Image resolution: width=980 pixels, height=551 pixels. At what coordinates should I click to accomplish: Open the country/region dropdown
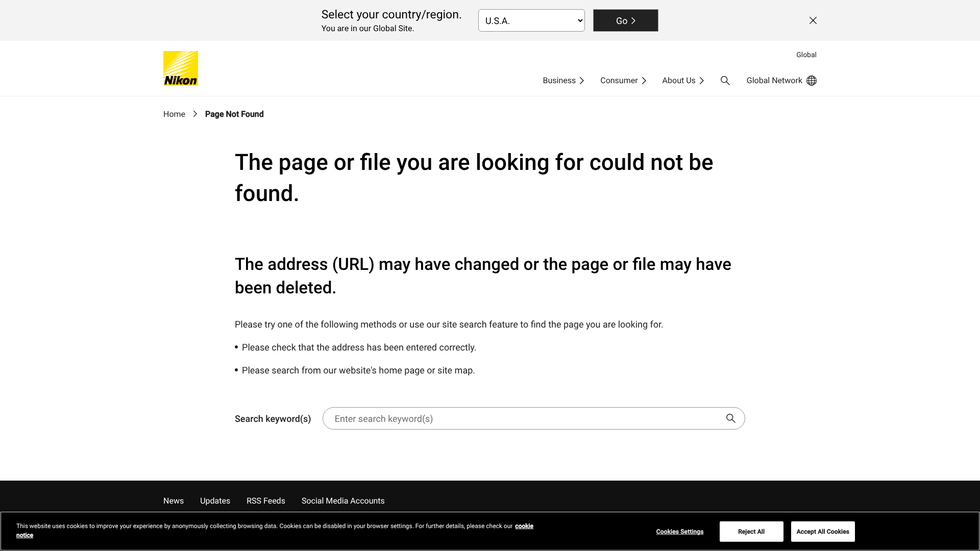[x=531, y=20]
